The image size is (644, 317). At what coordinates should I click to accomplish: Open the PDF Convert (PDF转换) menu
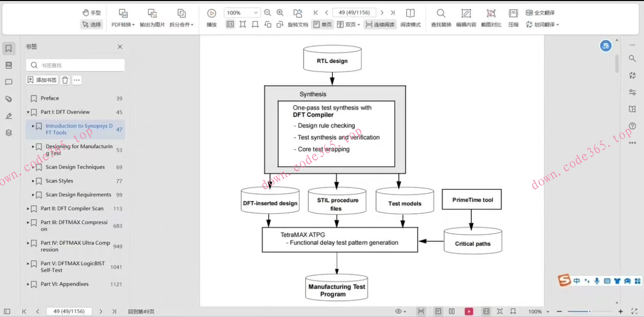pyautogui.click(x=123, y=17)
